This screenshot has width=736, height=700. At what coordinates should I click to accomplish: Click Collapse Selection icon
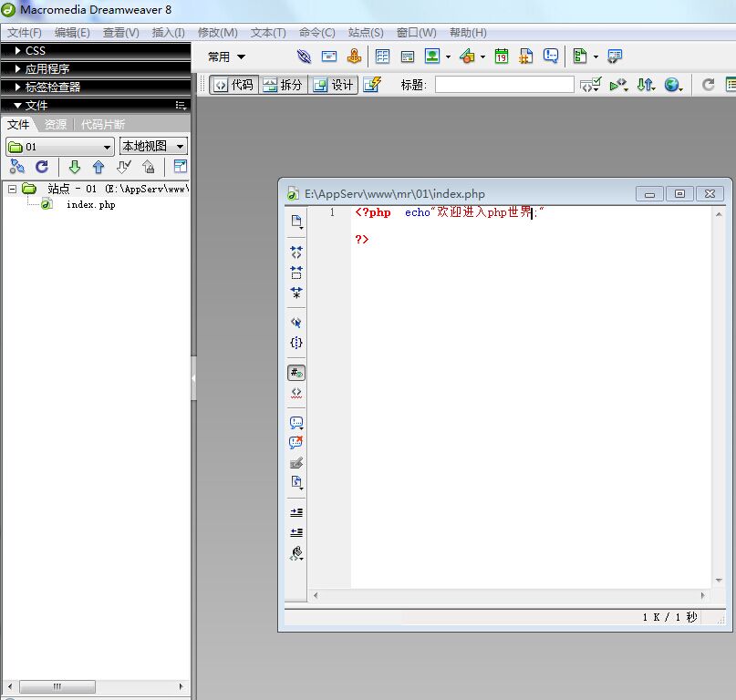coord(296,273)
